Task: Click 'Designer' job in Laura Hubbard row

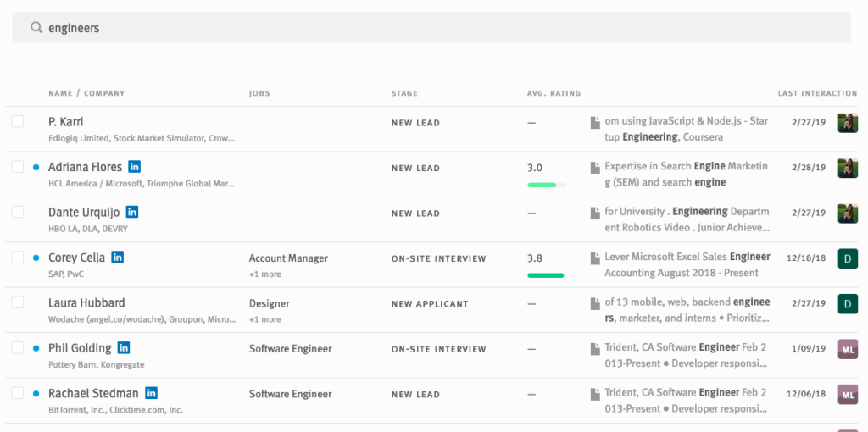Action: [x=269, y=304]
